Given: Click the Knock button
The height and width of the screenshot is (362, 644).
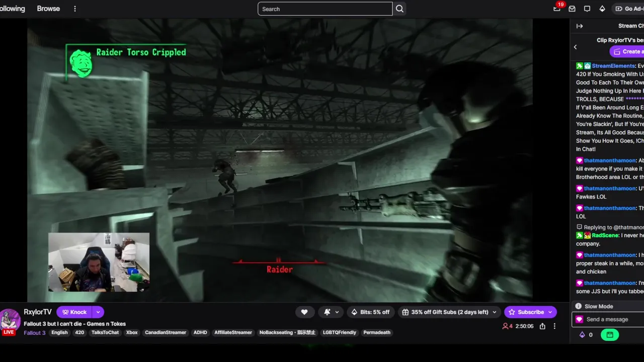Looking at the screenshot, I should click(74, 312).
